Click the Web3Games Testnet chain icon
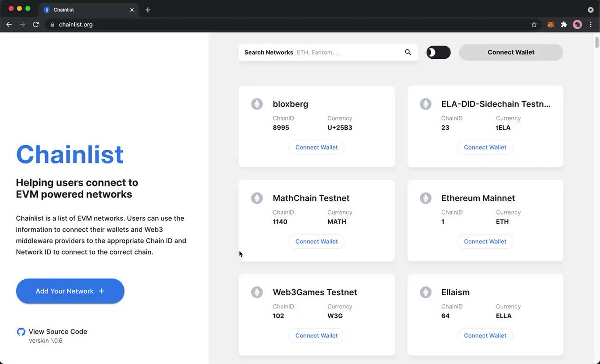The image size is (600, 364). tap(257, 292)
